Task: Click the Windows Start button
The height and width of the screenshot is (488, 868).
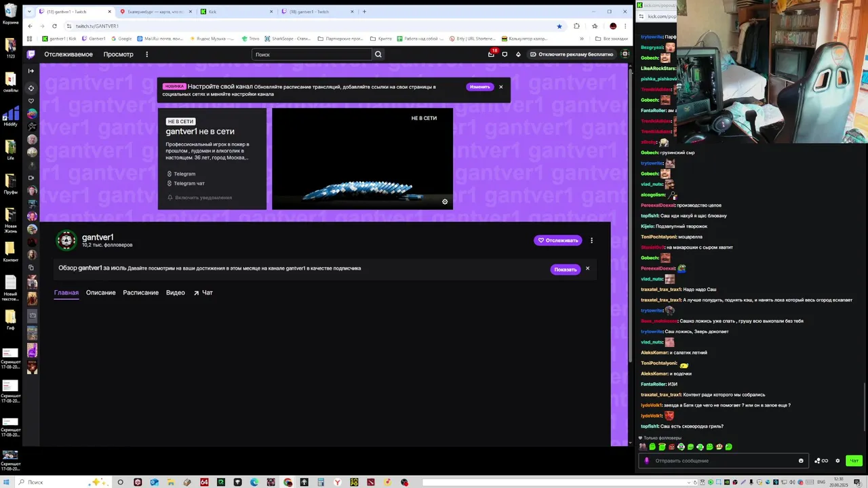Action: (7, 482)
